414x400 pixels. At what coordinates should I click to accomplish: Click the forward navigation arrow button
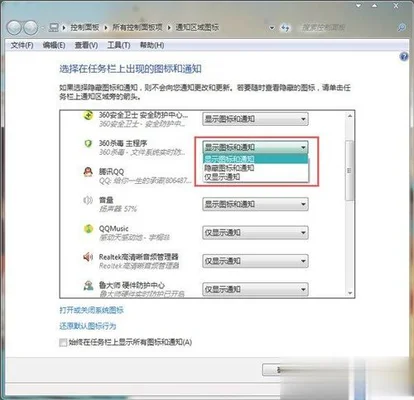[31, 28]
